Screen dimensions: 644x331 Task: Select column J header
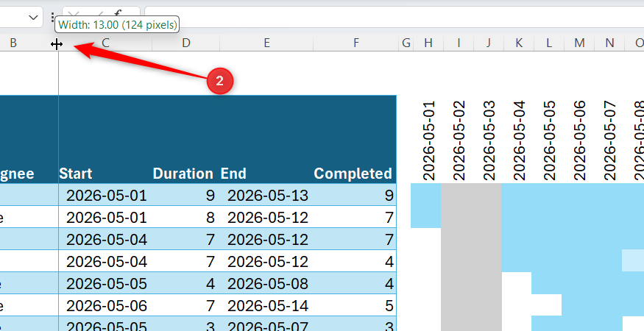[x=489, y=43]
